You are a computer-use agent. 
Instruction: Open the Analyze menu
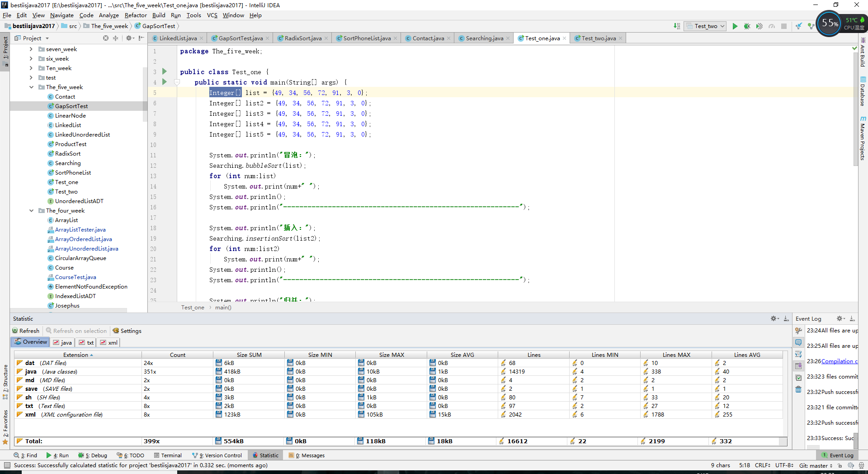(x=108, y=15)
